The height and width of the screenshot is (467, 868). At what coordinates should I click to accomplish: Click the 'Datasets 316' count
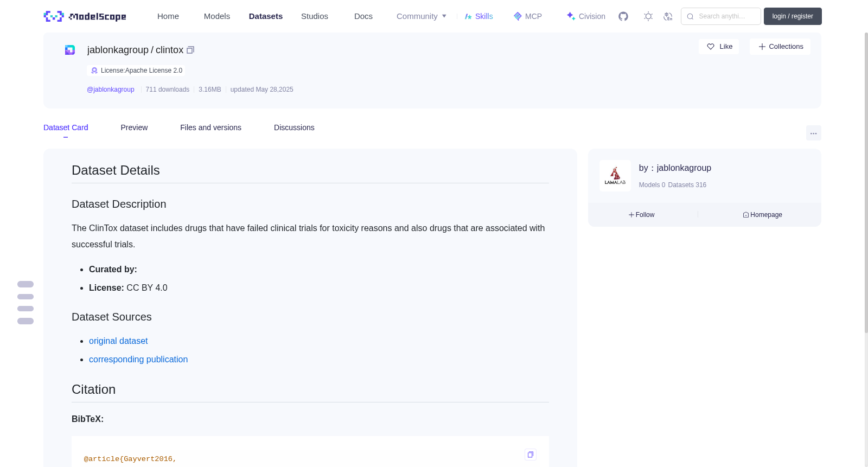(x=687, y=185)
